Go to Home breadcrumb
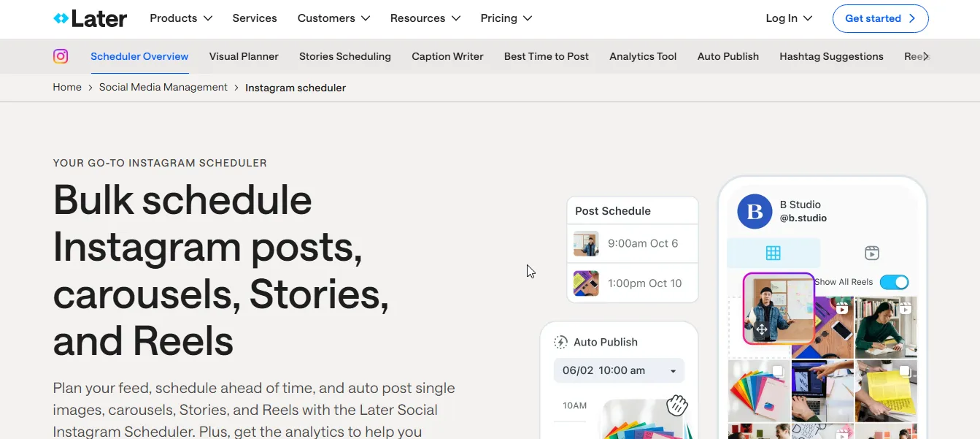The height and width of the screenshot is (439, 980). coord(67,87)
